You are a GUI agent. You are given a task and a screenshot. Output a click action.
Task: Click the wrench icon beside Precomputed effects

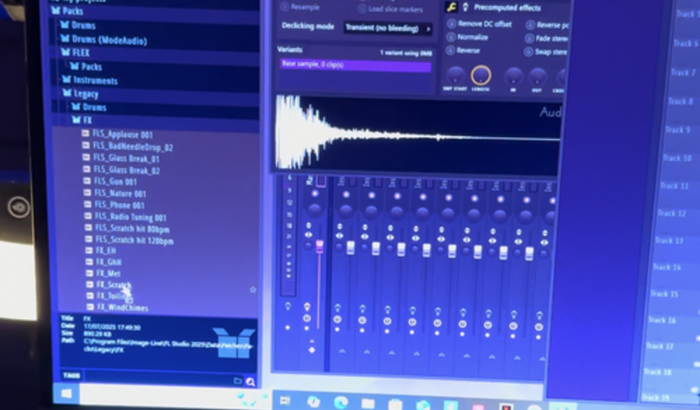[x=451, y=8]
